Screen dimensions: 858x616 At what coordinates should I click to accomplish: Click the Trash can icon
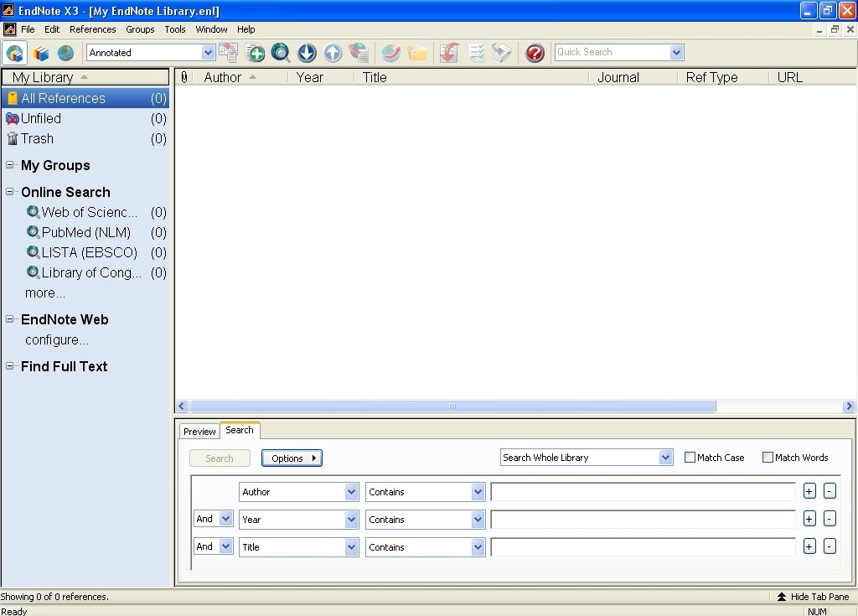point(12,138)
